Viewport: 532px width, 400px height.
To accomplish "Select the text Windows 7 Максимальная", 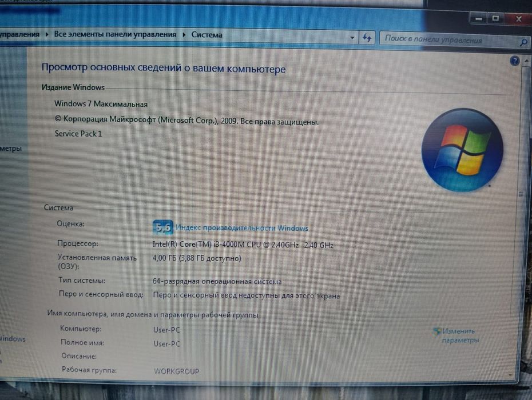I will [101, 104].
